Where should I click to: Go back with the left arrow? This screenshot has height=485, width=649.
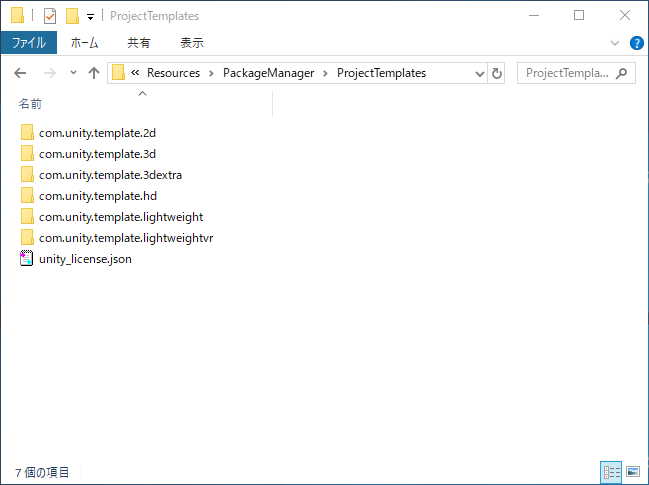click(20, 73)
